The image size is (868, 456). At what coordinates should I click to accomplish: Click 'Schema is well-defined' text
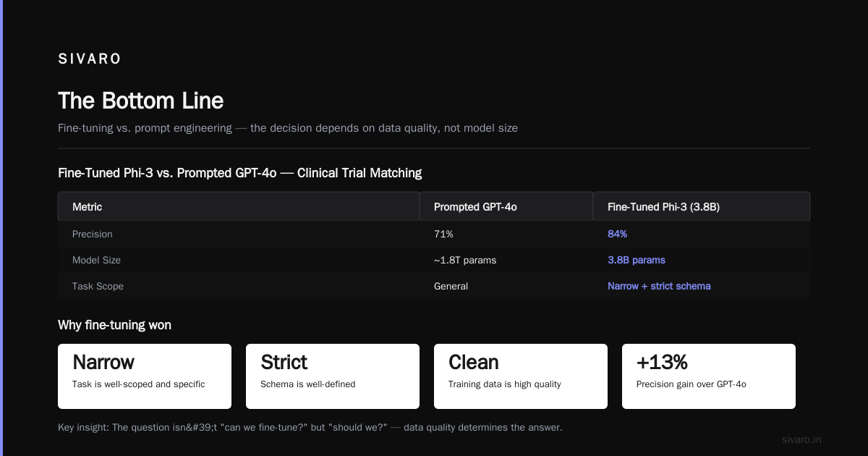[x=308, y=384]
